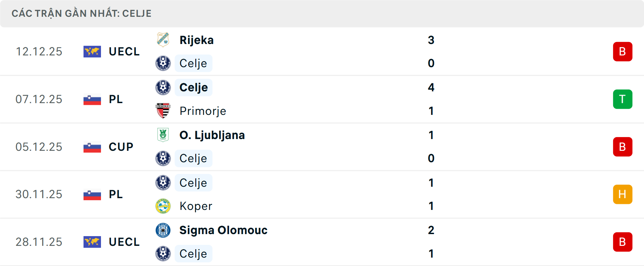
Task: Open the O. Ljubljana team link
Action: (x=212, y=135)
